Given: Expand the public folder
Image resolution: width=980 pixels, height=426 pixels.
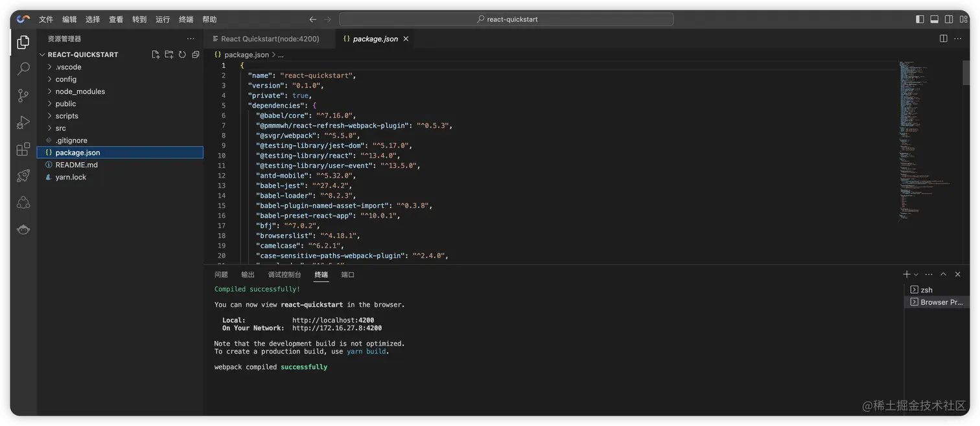Looking at the screenshot, I should pos(120,104).
